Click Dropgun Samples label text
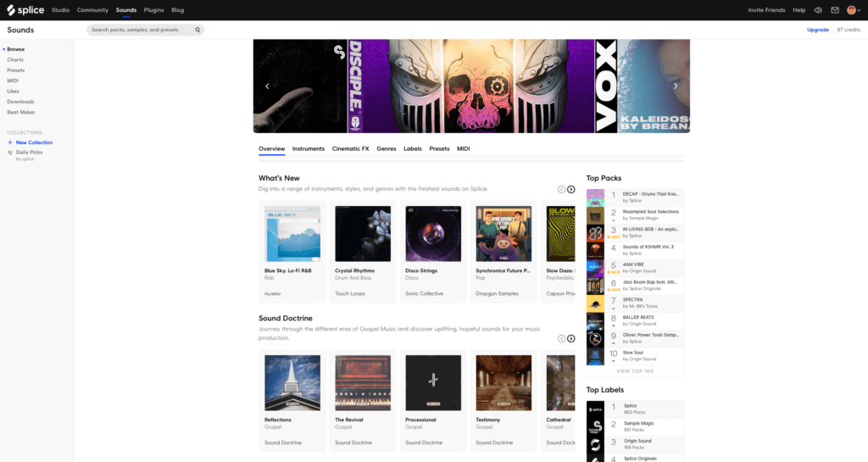 pos(497,294)
